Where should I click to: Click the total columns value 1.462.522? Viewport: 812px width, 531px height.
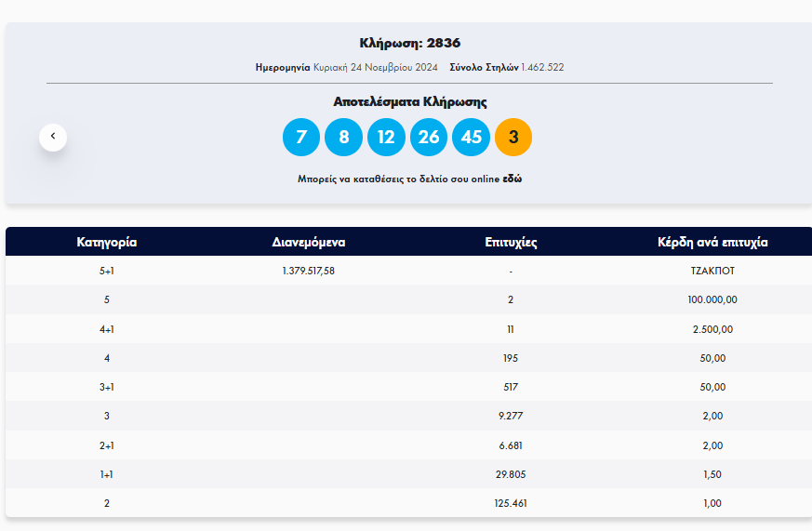pos(542,68)
